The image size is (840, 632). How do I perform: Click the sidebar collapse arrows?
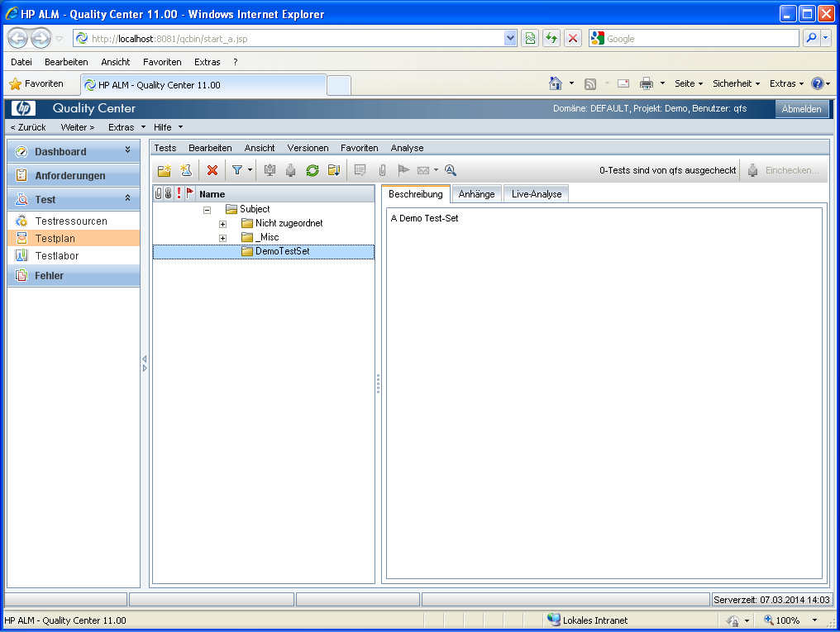(145, 364)
